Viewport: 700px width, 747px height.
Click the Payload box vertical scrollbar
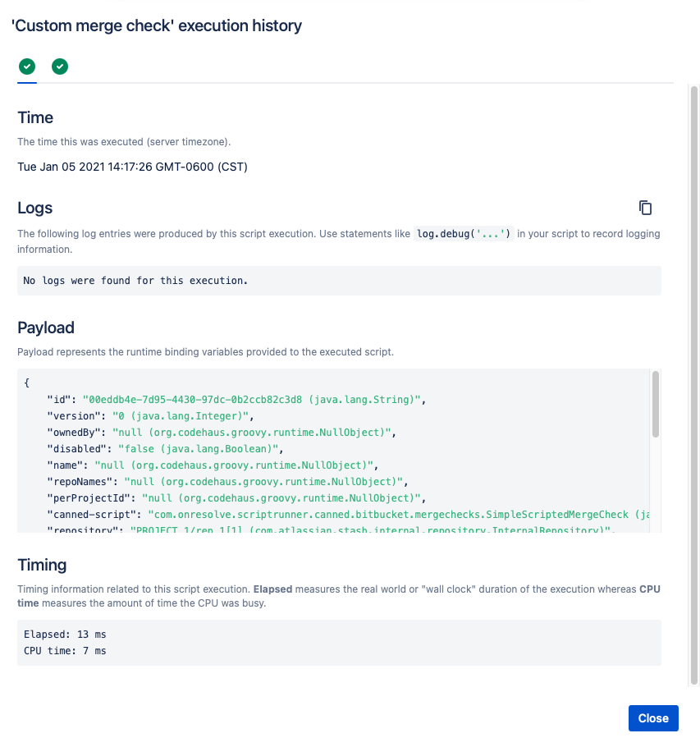[x=656, y=404]
